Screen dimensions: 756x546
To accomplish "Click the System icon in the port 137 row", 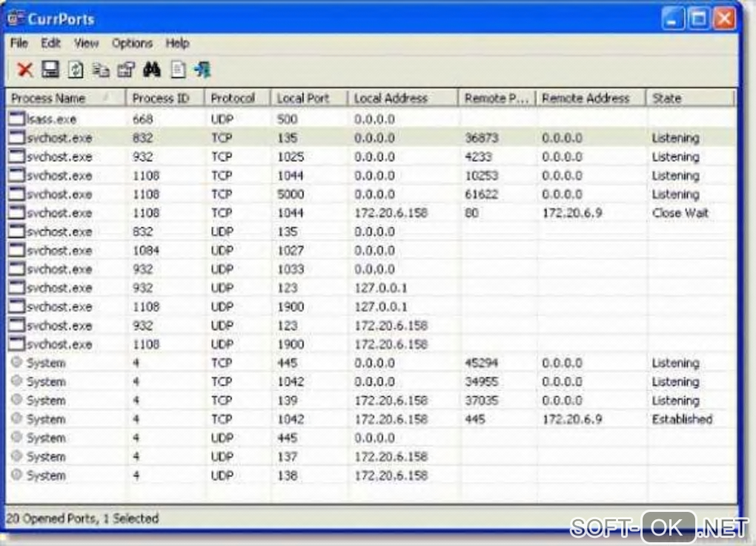I will point(17,455).
